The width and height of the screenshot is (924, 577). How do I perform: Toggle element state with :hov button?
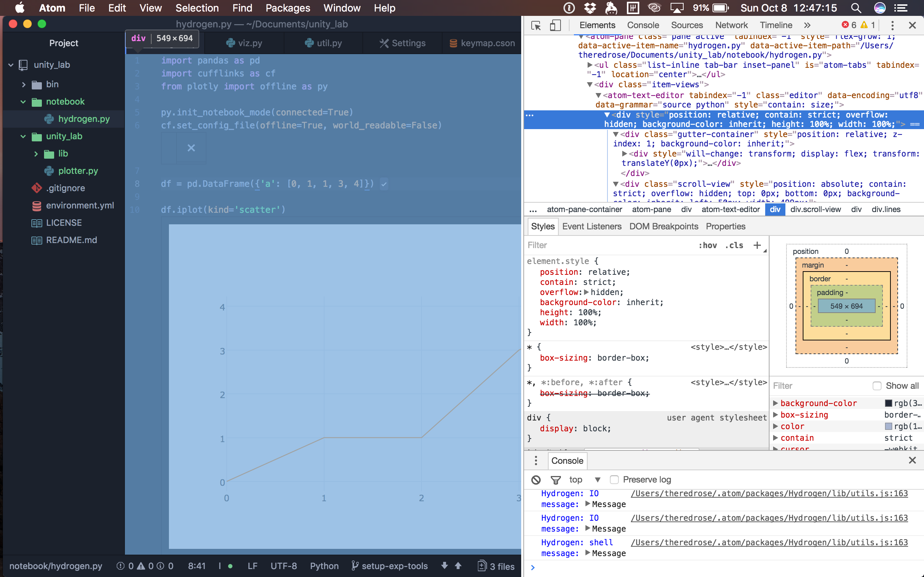(x=708, y=245)
